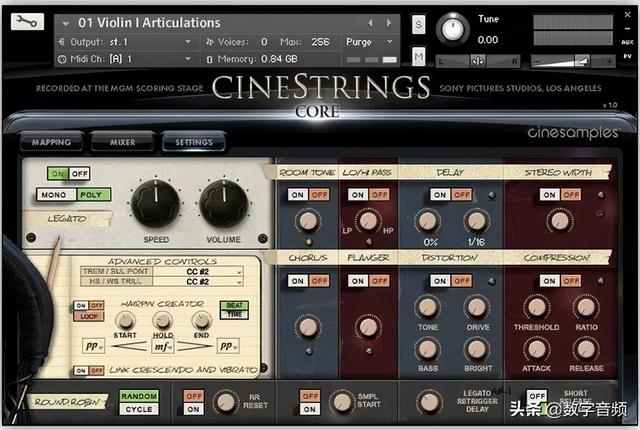
Task: Switch Legato to MONO mode
Action: pos(55,195)
